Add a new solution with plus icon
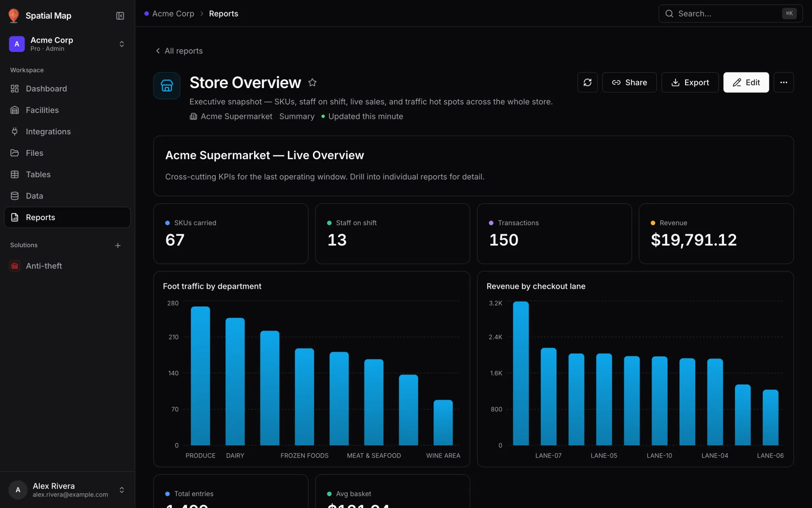This screenshot has height=508, width=812. pyautogui.click(x=118, y=246)
